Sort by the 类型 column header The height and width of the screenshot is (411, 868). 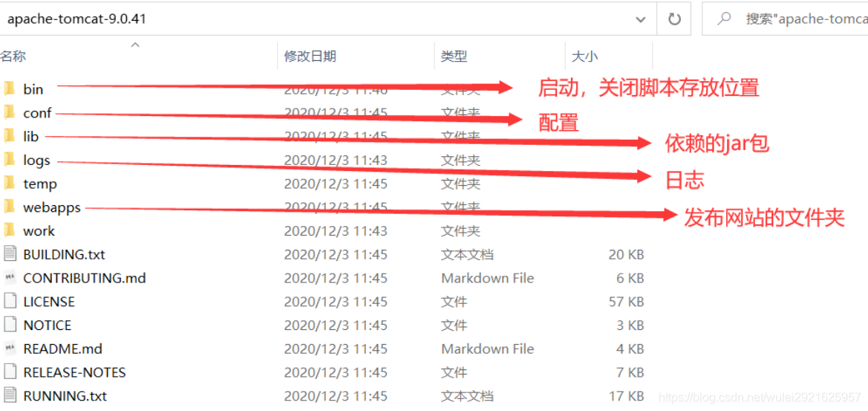454,56
